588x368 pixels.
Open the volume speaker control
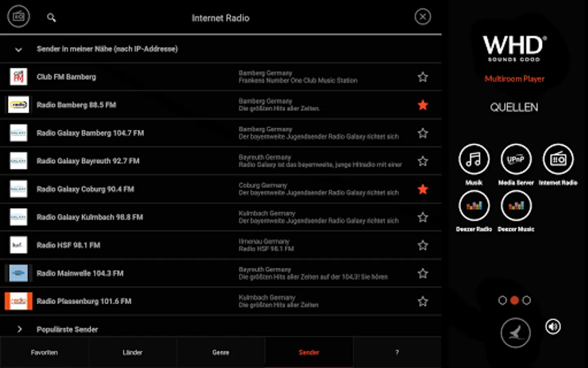[553, 327]
